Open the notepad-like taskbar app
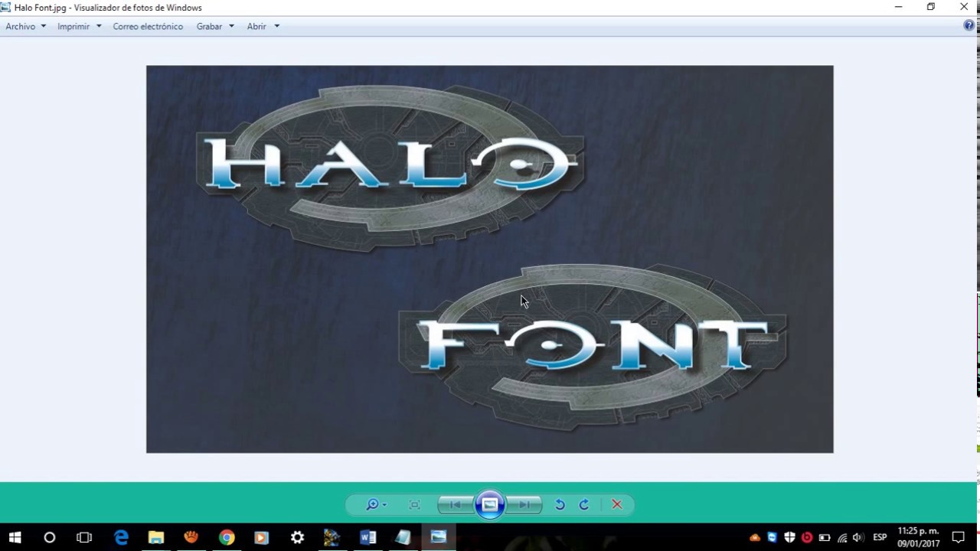Viewport: 980px width, 551px height. (x=403, y=537)
